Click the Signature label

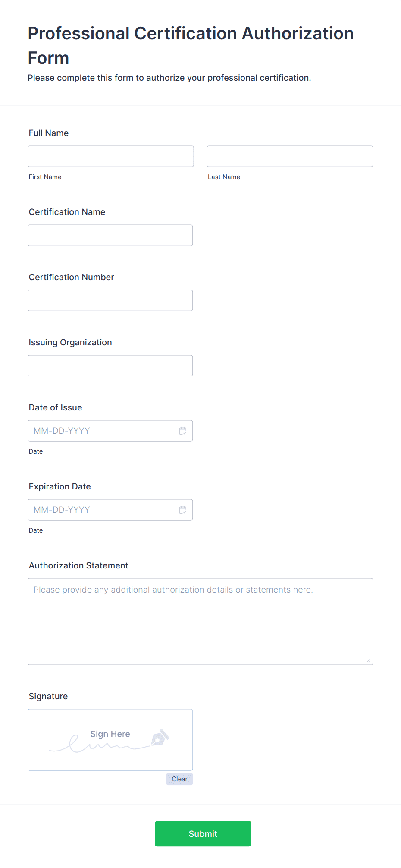pos(48,696)
